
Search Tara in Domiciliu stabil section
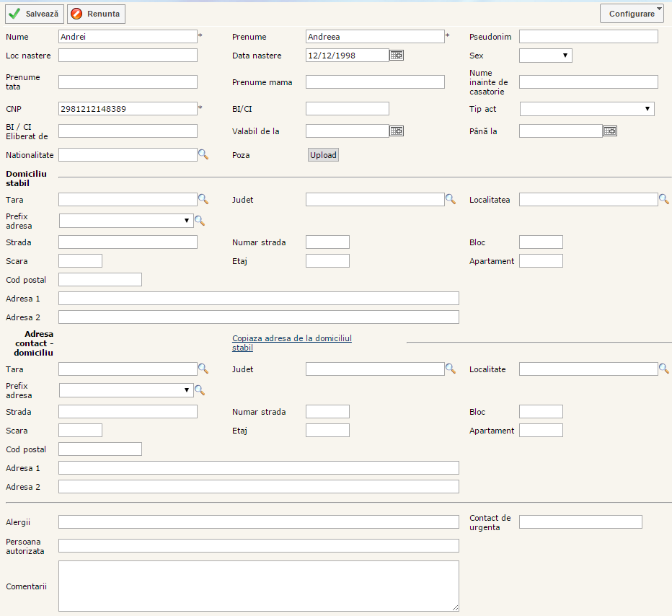pyautogui.click(x=203, y=199)
